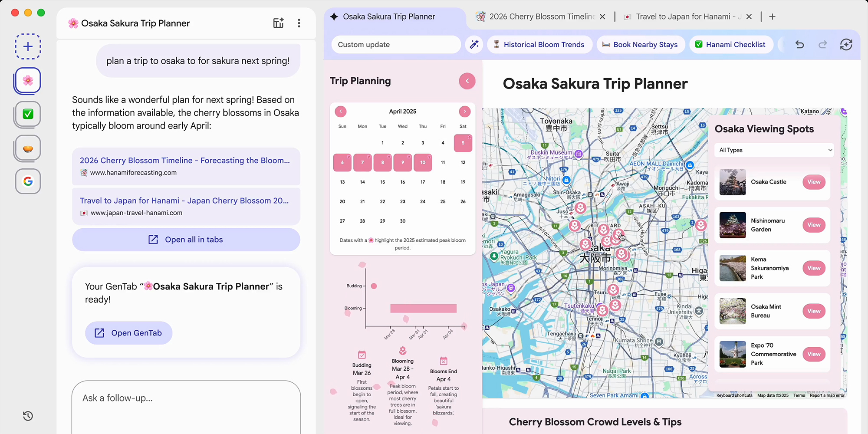Select the green checkmark sidebar item

pos(28,114)
